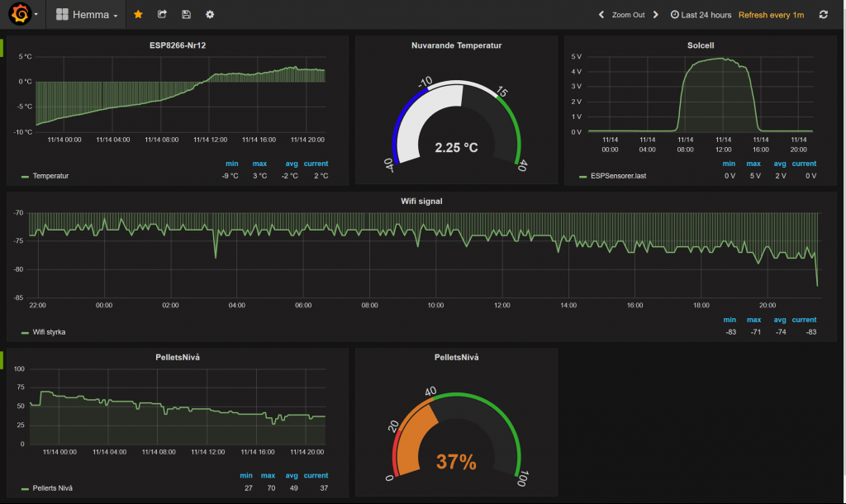846x504 pixels.
Task: Sort Solcell legend by avg
Action: [780, 164]
